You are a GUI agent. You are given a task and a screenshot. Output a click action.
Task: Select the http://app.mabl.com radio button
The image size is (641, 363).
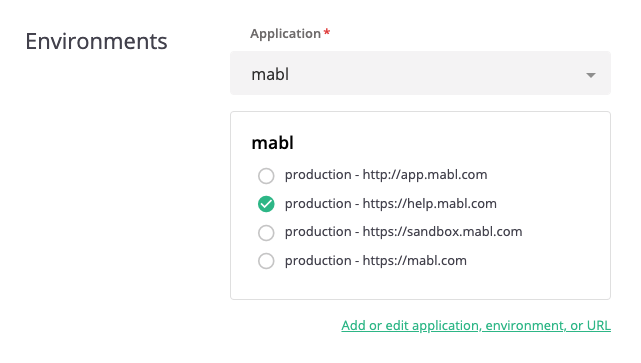pos(266,176)
